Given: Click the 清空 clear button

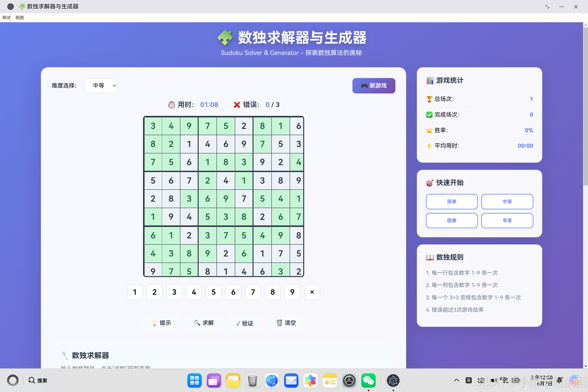Looking at the screenshot, I should click(x=286, y=323).
